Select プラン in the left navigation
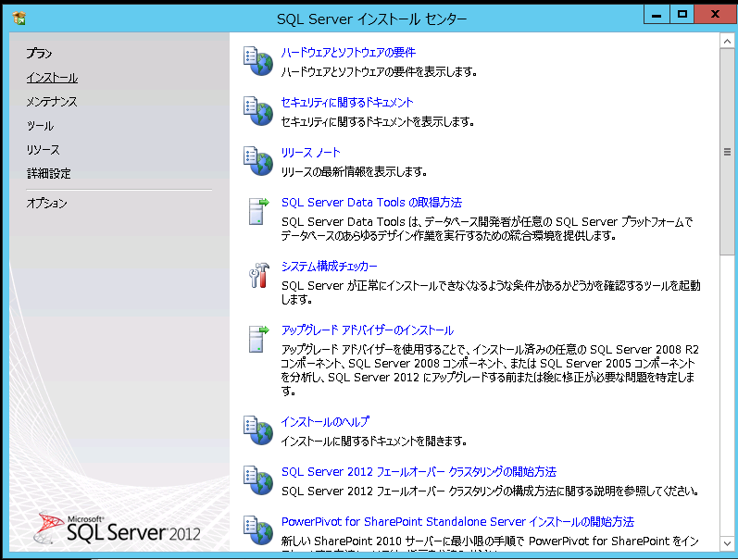The width and height of the screenshot is (738, 560). (x=39, y=54)
